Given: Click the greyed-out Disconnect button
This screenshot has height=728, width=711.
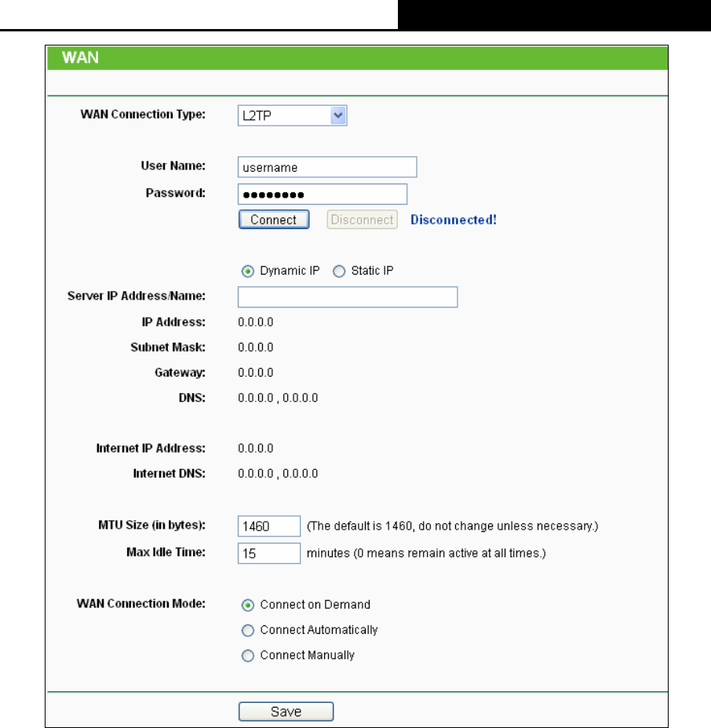Looking at the screenshot, I should coord(363,220).
